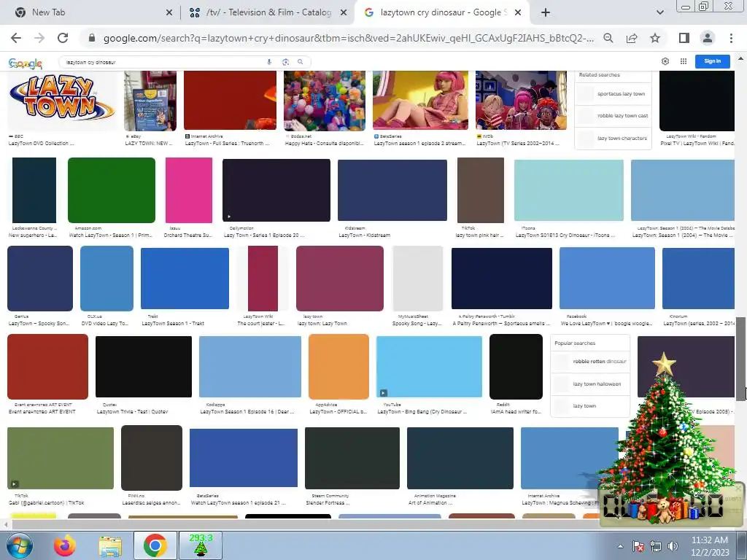The image size is (747, 560).
Task: Open the Amazon.com green thumbnail
Action: 112,190
